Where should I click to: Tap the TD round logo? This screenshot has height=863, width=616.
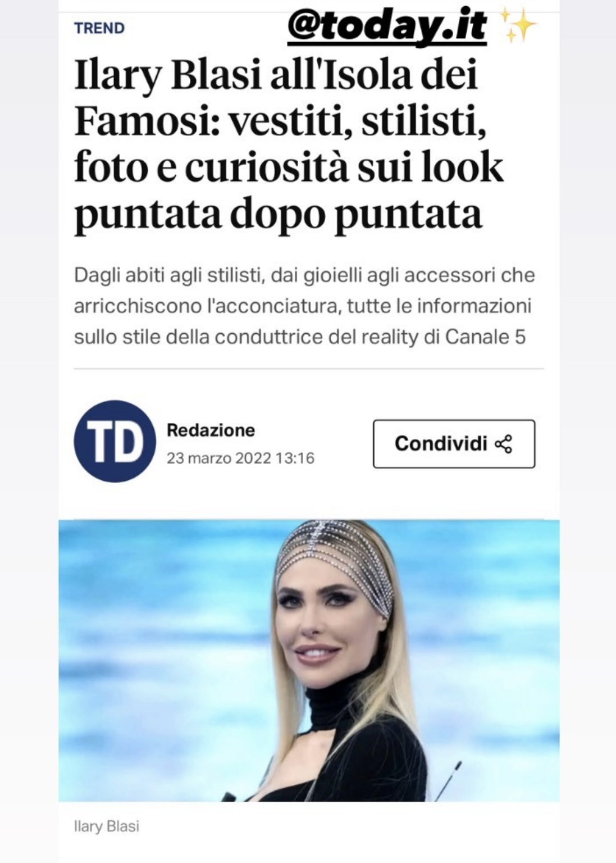pos(115,442)
